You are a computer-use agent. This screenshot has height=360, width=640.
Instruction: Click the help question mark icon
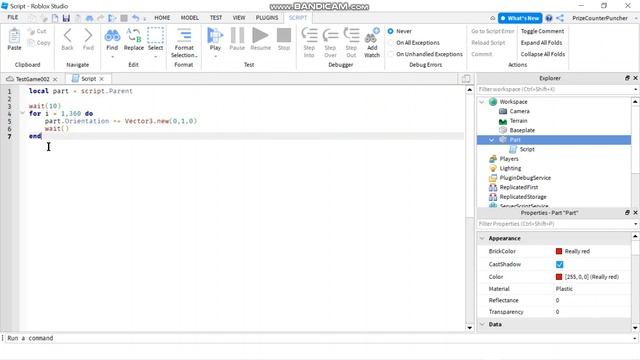click(x=549, y=18)
